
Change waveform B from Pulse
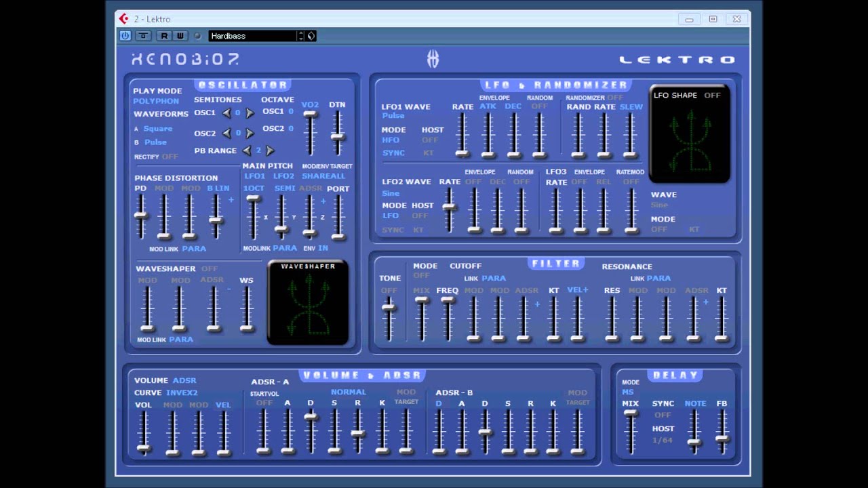pos(155,142)
